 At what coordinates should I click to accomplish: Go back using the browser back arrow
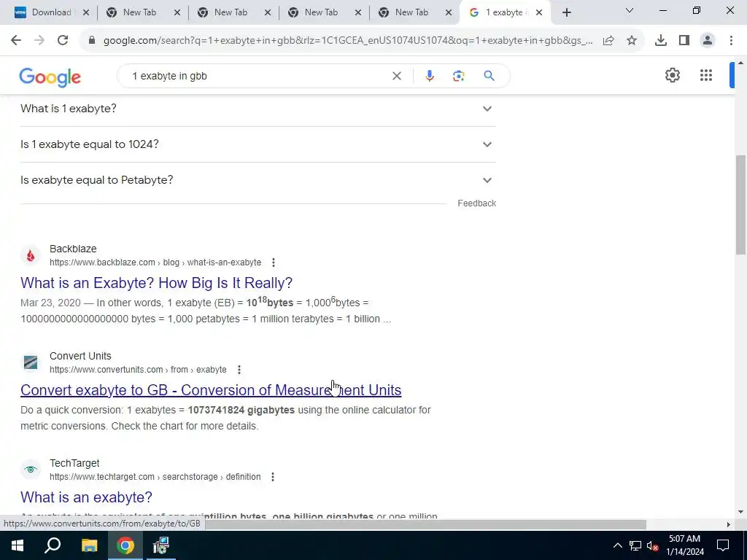point(16,41)
